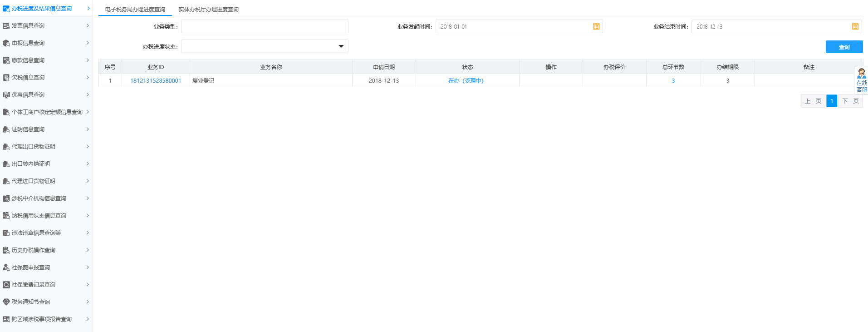Open 跨区域涉税事项报告查询 menu item
Image resolution: width=868 pixels, height=332 pixels.
(46, 319)
